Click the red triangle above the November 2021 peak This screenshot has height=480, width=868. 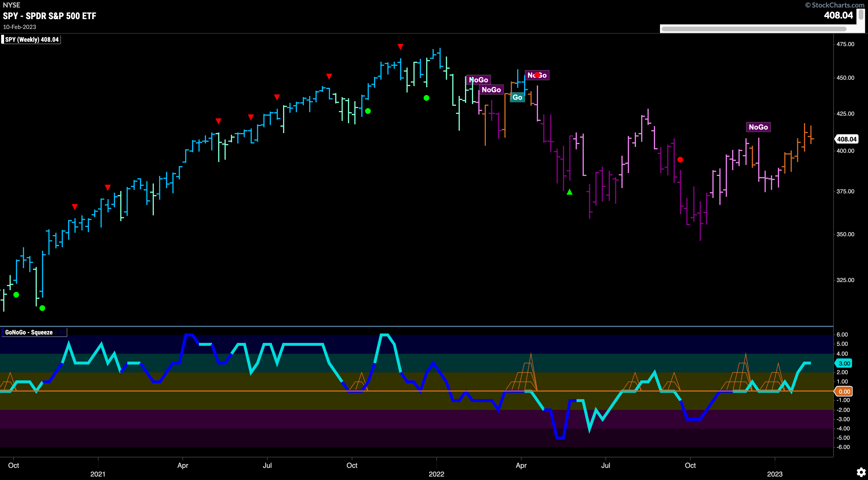(400, 47)
